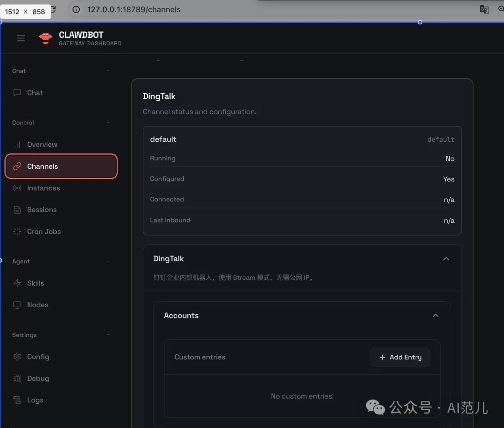Click the Cron Jobs spinner icon
The image size is (504, 428).
pyautogui.click(x=17, y=232)
